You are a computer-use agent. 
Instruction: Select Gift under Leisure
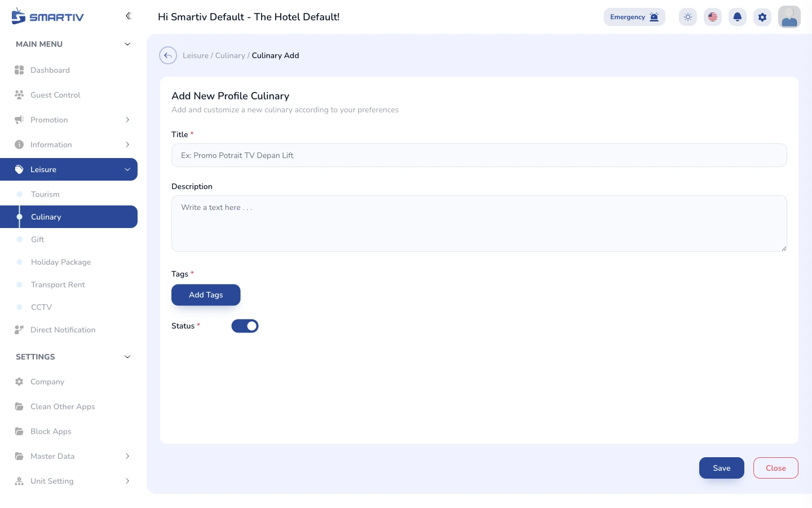[69, 239]
